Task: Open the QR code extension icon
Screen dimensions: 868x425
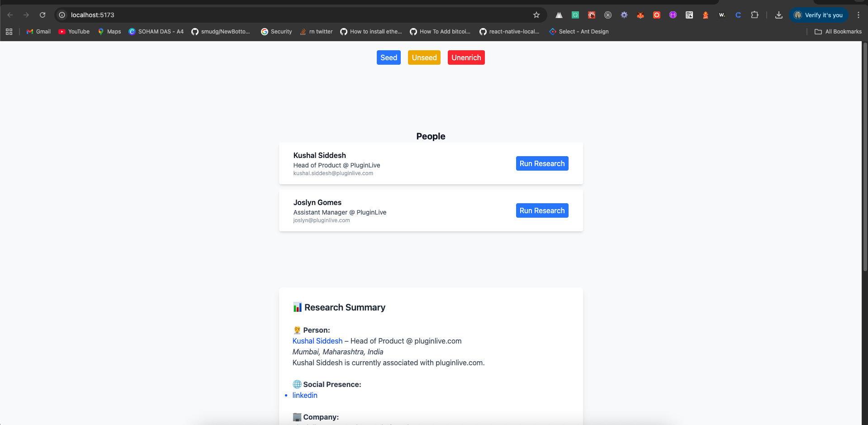Action: click(x=689, y=15)
